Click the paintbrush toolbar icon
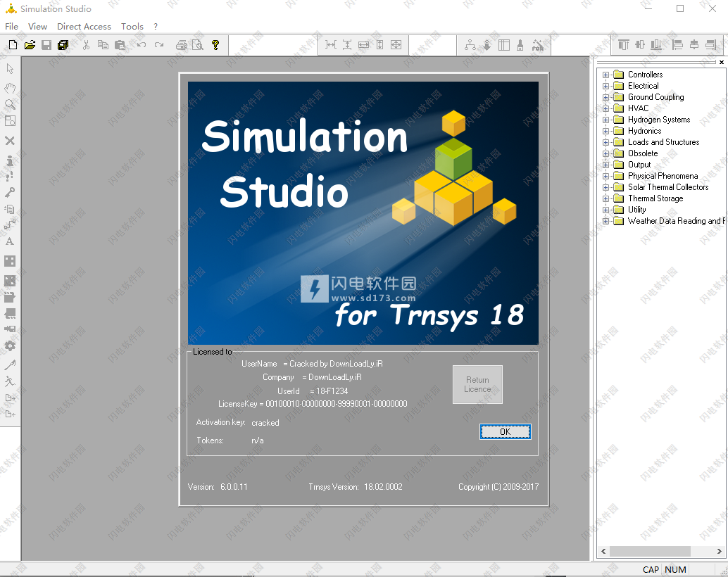 click(x=520, y=45)
